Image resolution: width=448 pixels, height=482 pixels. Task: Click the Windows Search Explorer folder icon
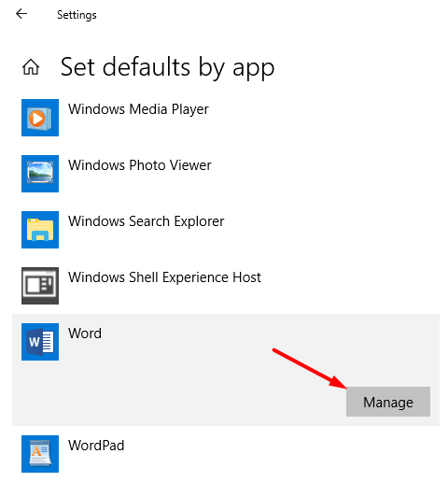40,230
